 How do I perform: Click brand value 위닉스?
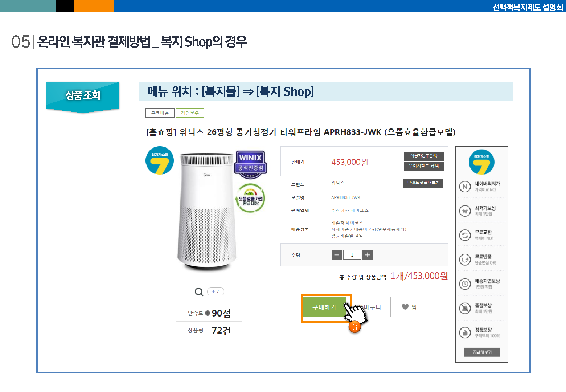[338, 183]
